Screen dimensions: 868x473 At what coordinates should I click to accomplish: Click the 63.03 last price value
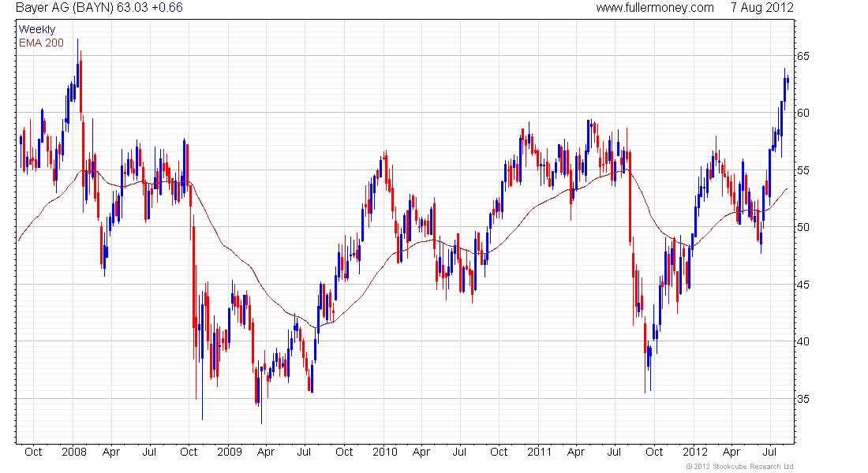(133, 7)
